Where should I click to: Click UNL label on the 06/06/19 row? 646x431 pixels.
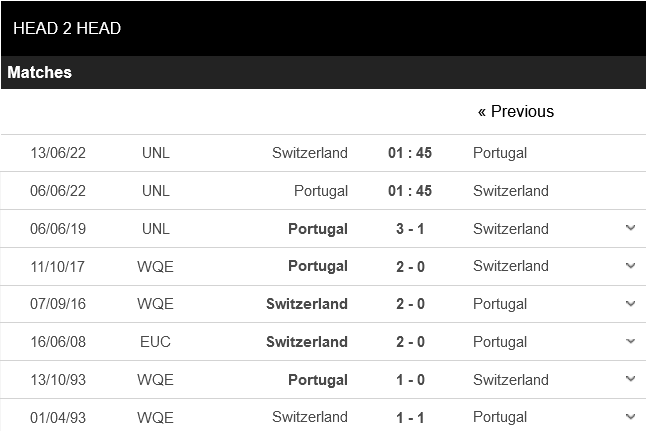pos(155,229)
